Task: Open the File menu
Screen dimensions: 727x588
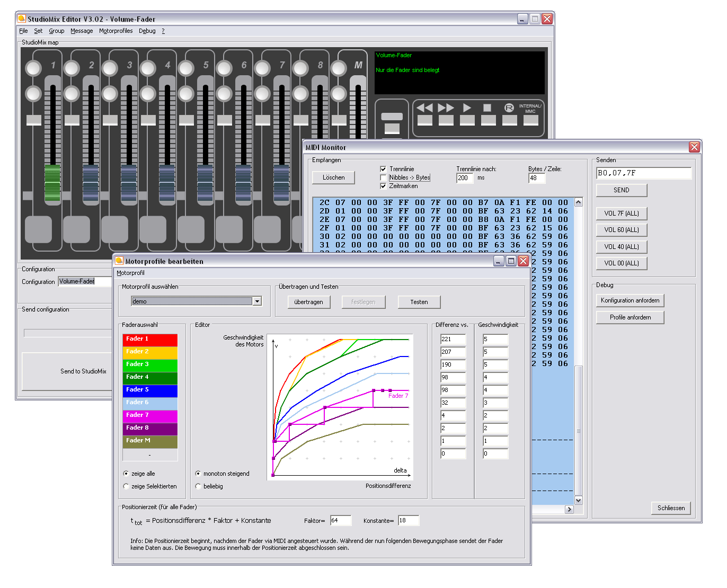Action: [23, 31]
